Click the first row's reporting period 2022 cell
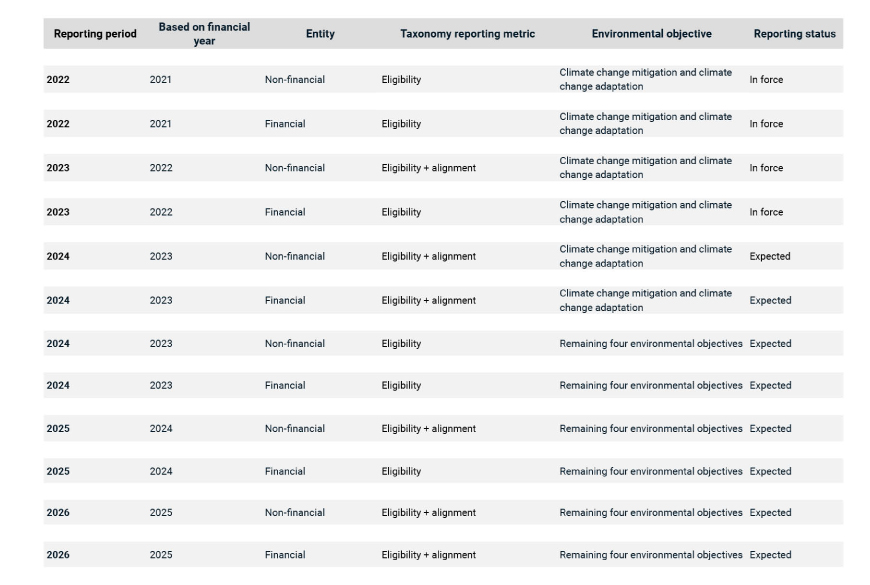The width and height of the screenshot is (870, 585). click(x=58, y=80)
